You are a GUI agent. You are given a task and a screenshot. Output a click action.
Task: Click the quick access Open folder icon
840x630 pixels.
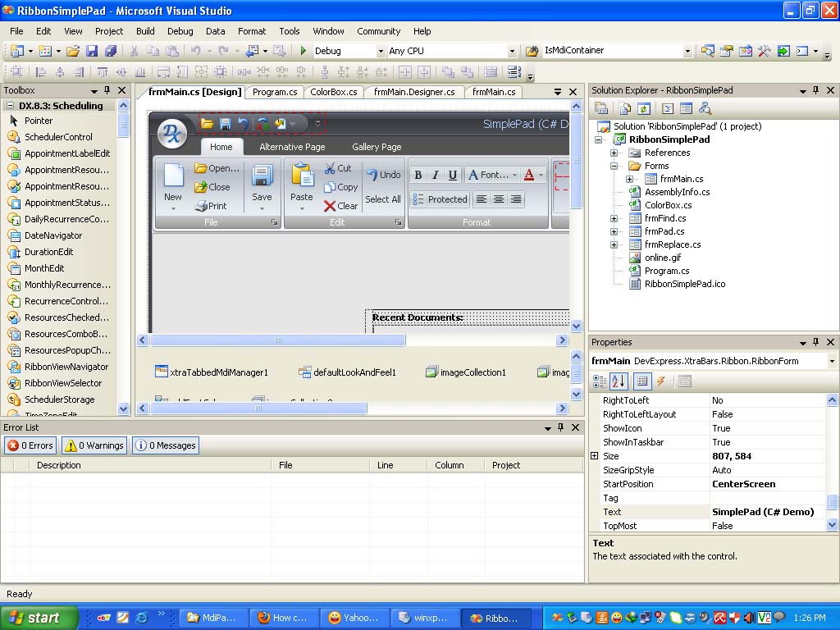tap(208, 124)
